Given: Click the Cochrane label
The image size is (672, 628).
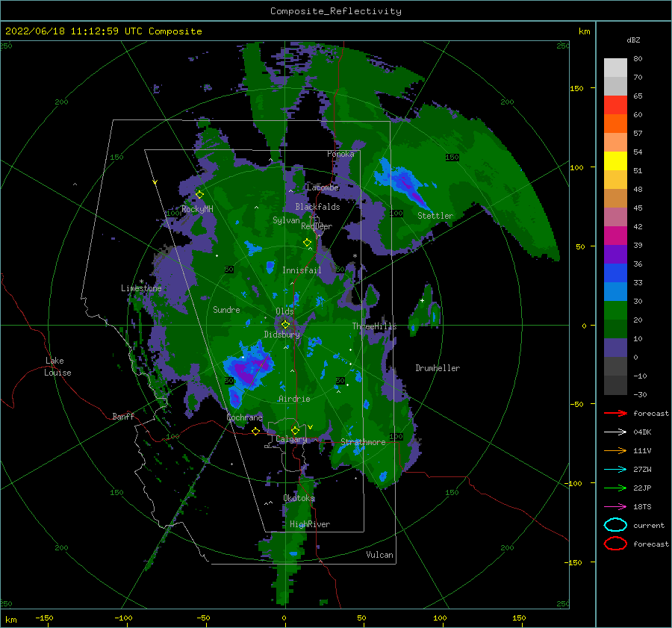Looking at the screenshot, I should (x=244, y=417).
